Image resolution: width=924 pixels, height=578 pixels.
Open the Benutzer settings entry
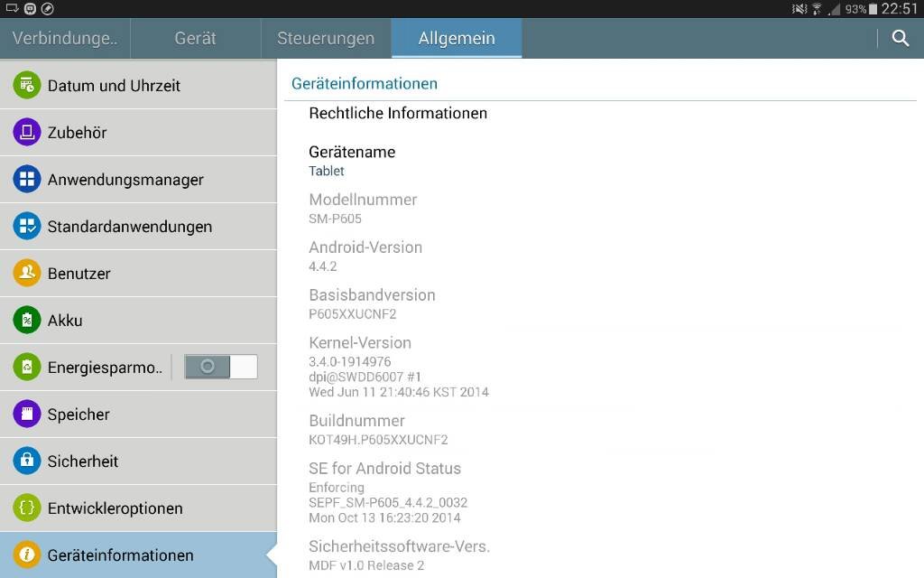pos(138,273)
